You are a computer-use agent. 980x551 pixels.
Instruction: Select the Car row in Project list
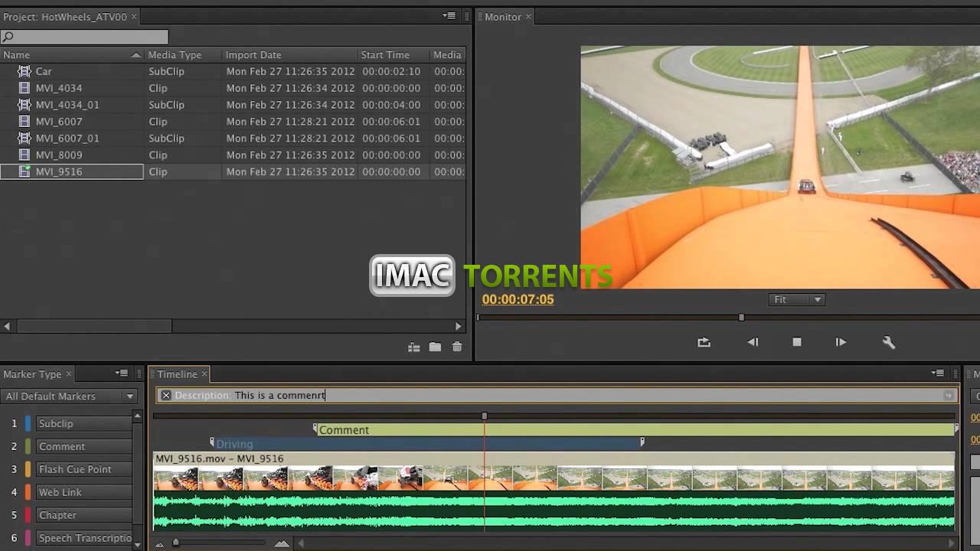point(232,71)
